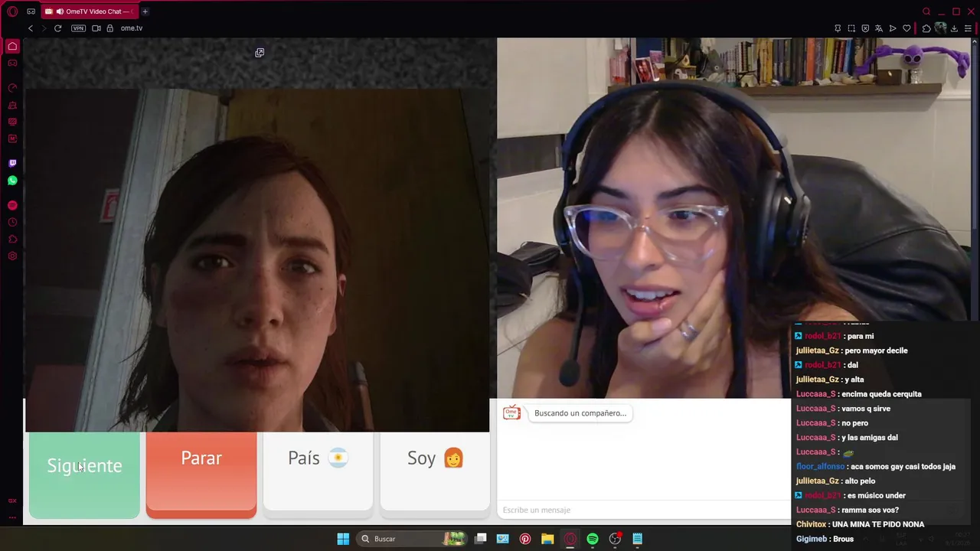Image resolution: width=980 pixels, height=551 pixels.
Task: Pop out the video with detach icon
Action: 260,53
